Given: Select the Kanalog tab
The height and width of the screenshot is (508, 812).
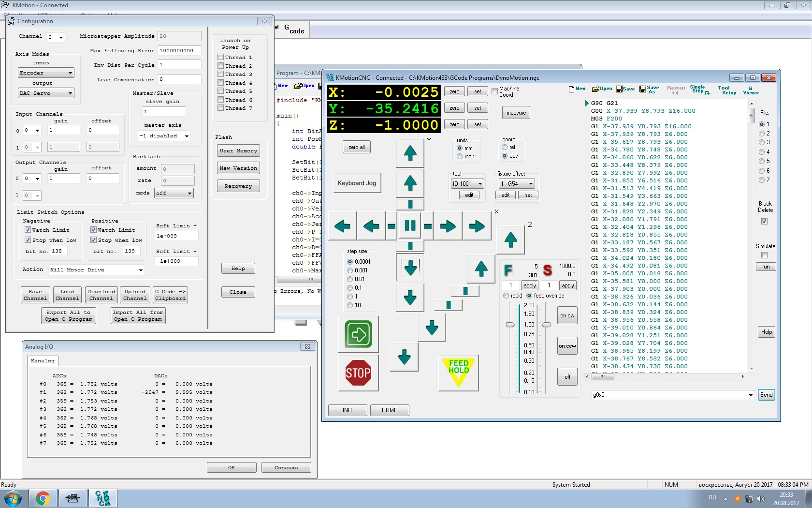Looking at the screenshot, I should [43, 361].
